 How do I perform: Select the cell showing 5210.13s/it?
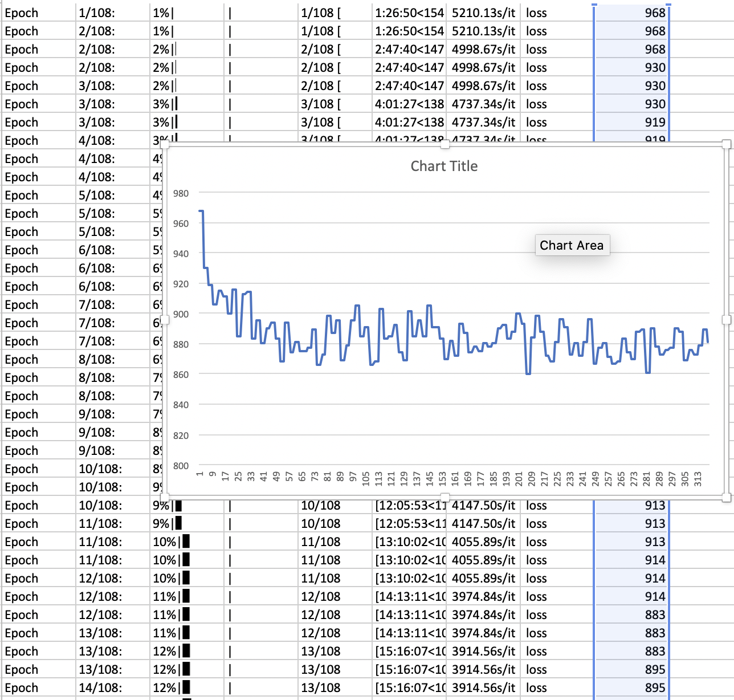[x=483, y=13]
